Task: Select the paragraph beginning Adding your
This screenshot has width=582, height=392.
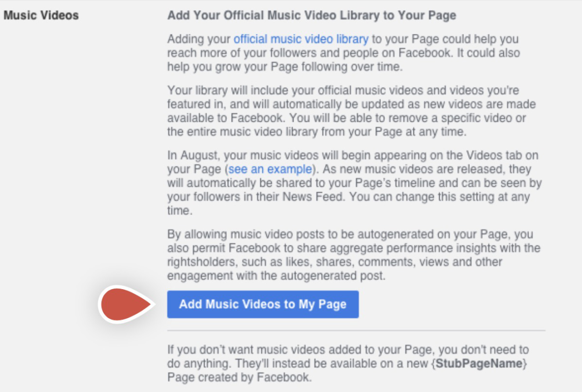Action: point(343,53)
